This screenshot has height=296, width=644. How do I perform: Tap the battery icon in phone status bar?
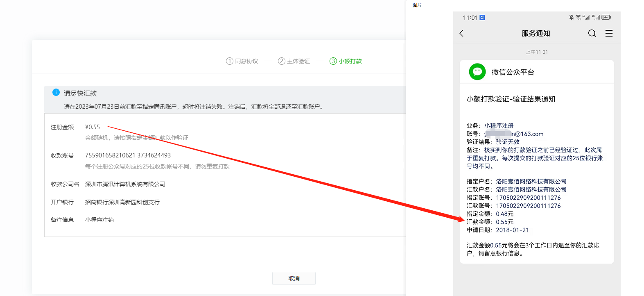pyautogui.click(x=606, y=17)
